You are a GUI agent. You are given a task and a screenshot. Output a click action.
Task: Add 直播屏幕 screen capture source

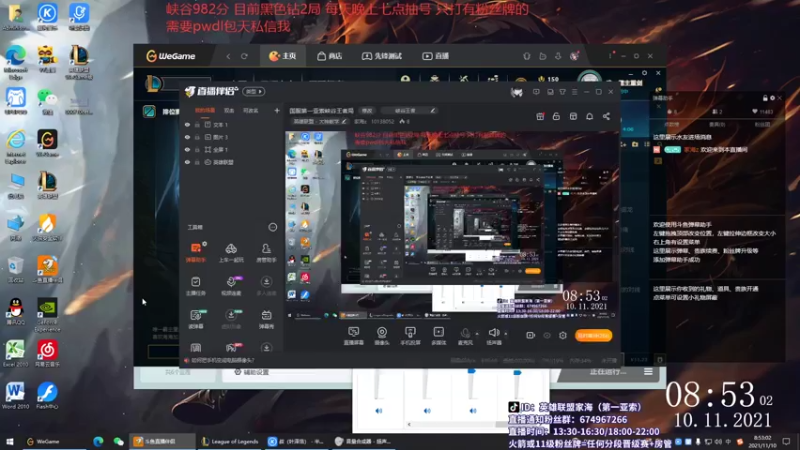tap(354, 336)
